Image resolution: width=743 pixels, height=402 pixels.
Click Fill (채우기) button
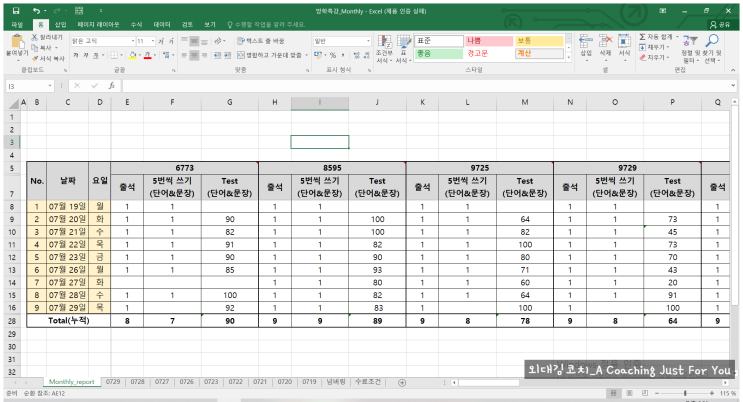coord(654,47)
